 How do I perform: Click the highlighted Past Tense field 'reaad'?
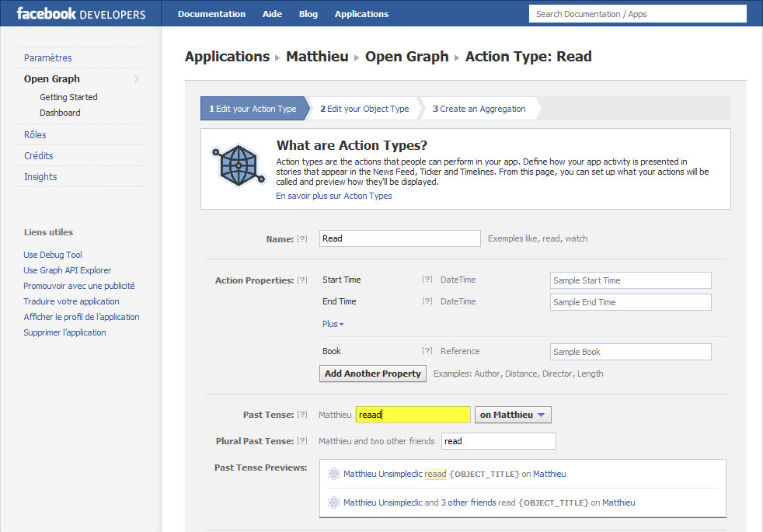[413, 415]
